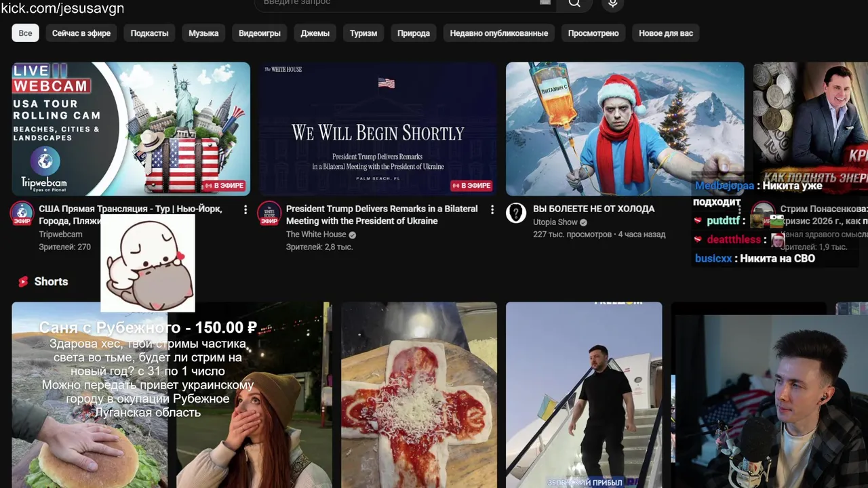Activate voice search microphone icon
Screen dimensions: 868x488
pyautogui.click(x=613, y=3)
